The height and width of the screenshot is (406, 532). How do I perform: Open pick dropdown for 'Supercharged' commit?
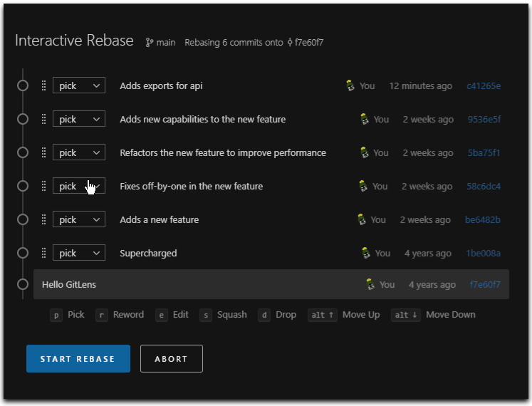point(79,253)
